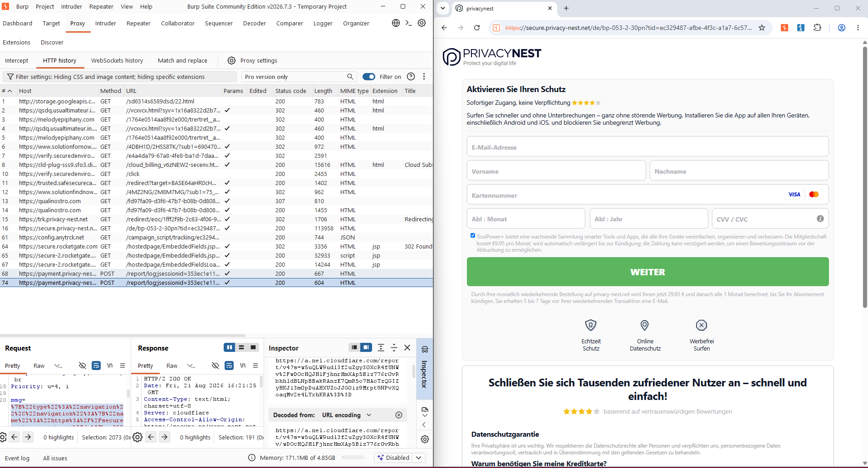Click the memory info icon in status bar
The width and height of the screenshot is (868, 468).
click(x=252, y=458)
